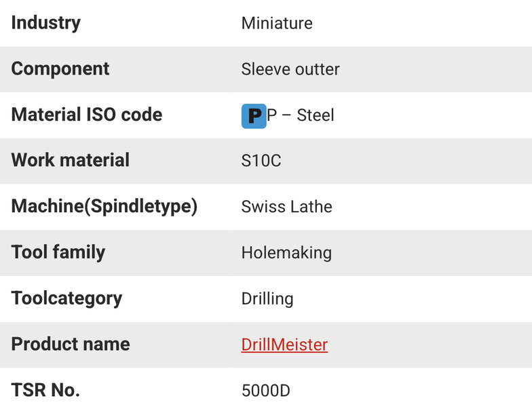This screenshot has height=413, width=532.
Task: Select the Swiss Lathe value
Action: pyautogui.click(x=286, y=206)
